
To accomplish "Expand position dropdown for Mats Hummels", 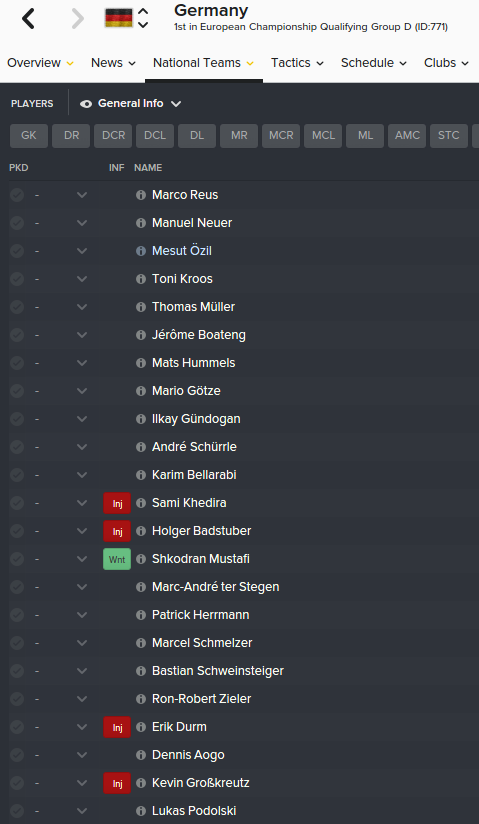I will (81, 363).
